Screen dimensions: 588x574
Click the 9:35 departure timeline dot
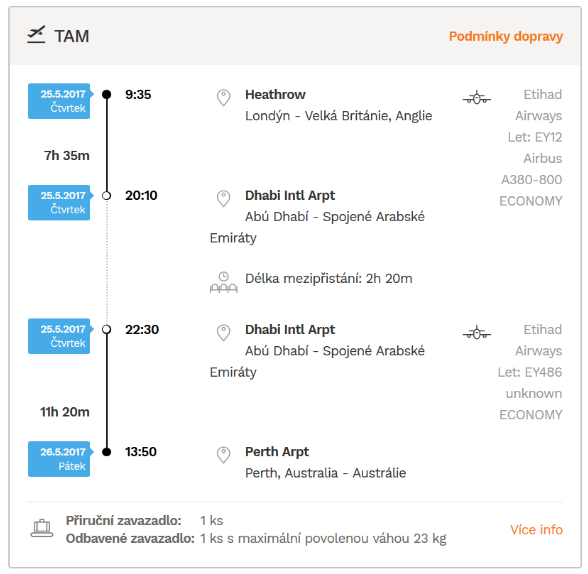click(x=106, y=94)
